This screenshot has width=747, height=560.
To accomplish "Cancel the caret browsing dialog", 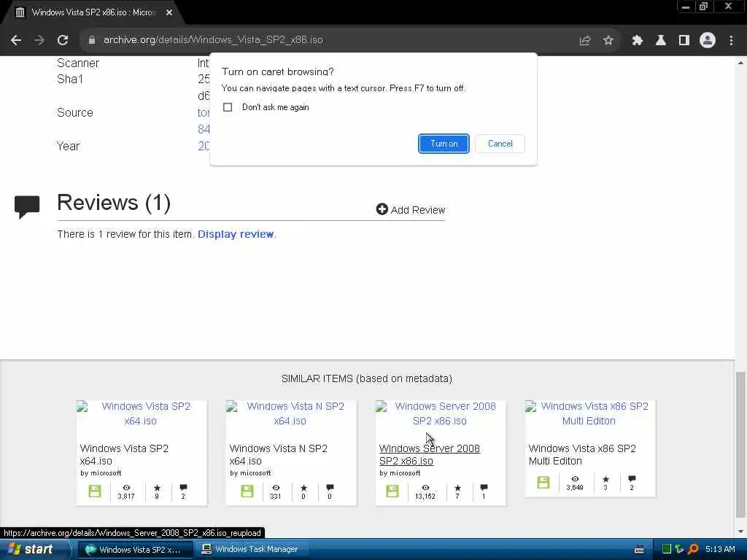I will [500, 144].
